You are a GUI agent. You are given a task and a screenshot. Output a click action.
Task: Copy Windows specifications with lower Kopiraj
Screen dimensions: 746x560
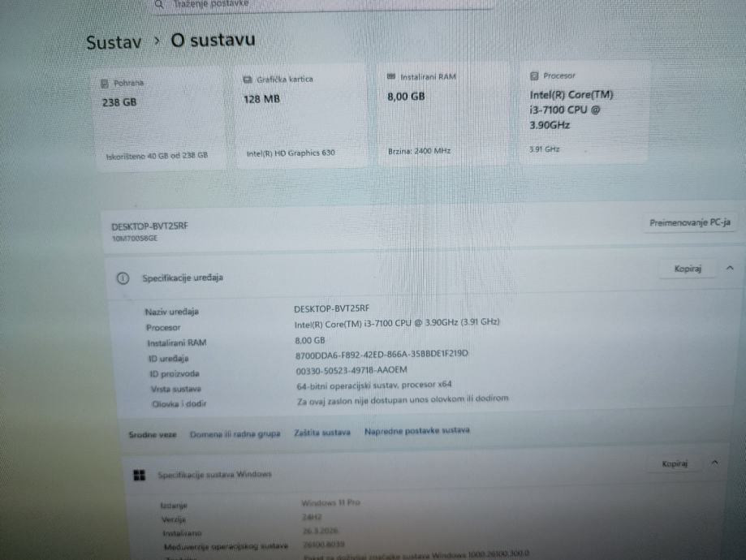click(x=675, y=463)
